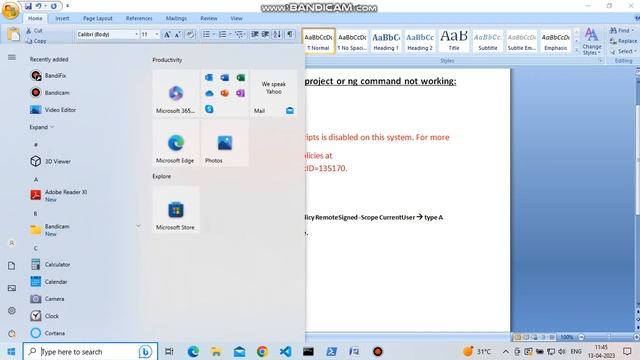Image resolution: width=640 pixels, height=360 pixels.
Task: Open Pictures shortcut in Start menu rail
Action: point(12,288)
